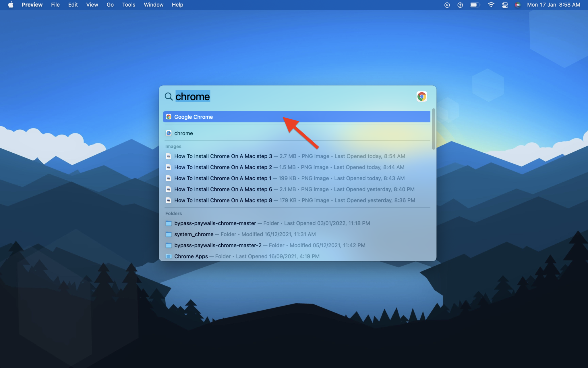
Task: Click the PNG file icon for step 1
Action: (169, 178)
